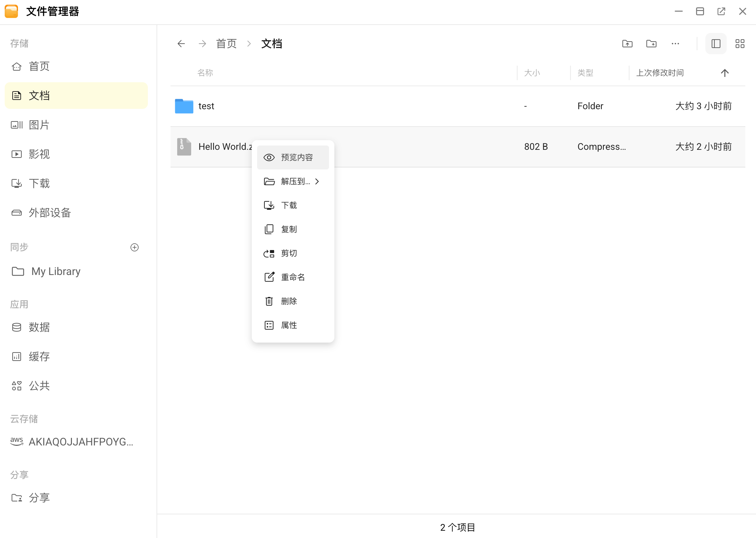Click 大约 2 小时前 modified time
756x538 pixels.
click(x=704, y=147)
